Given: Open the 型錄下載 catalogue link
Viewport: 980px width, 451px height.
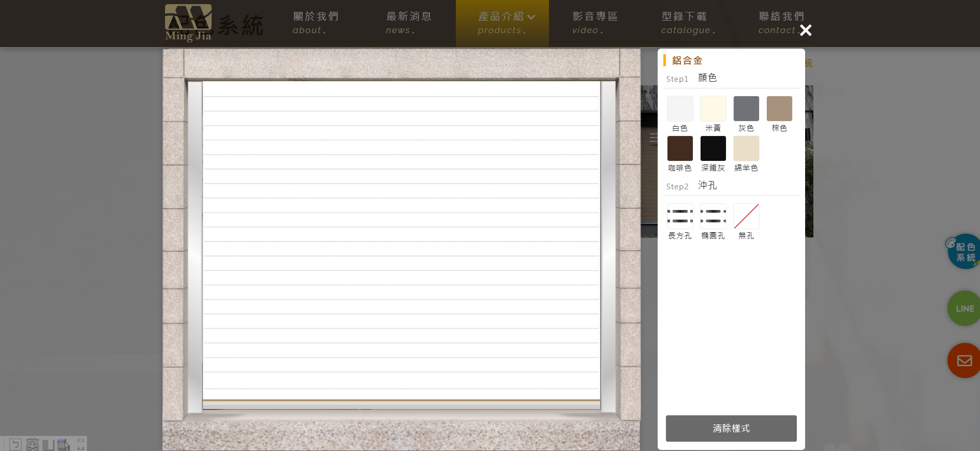Looking at the screenshot, I should tap(688, 23).
